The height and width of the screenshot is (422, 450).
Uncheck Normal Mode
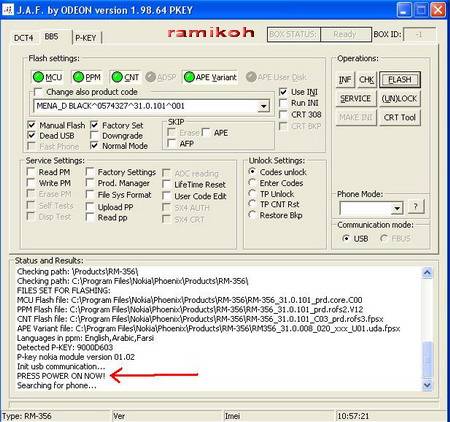(94, 146)
